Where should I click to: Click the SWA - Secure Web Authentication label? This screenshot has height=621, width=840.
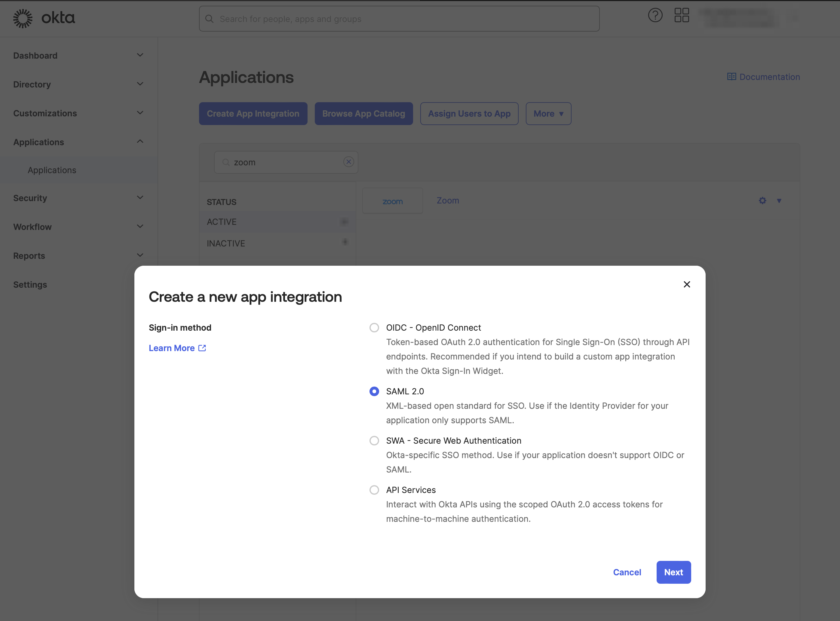pos(453,441)
